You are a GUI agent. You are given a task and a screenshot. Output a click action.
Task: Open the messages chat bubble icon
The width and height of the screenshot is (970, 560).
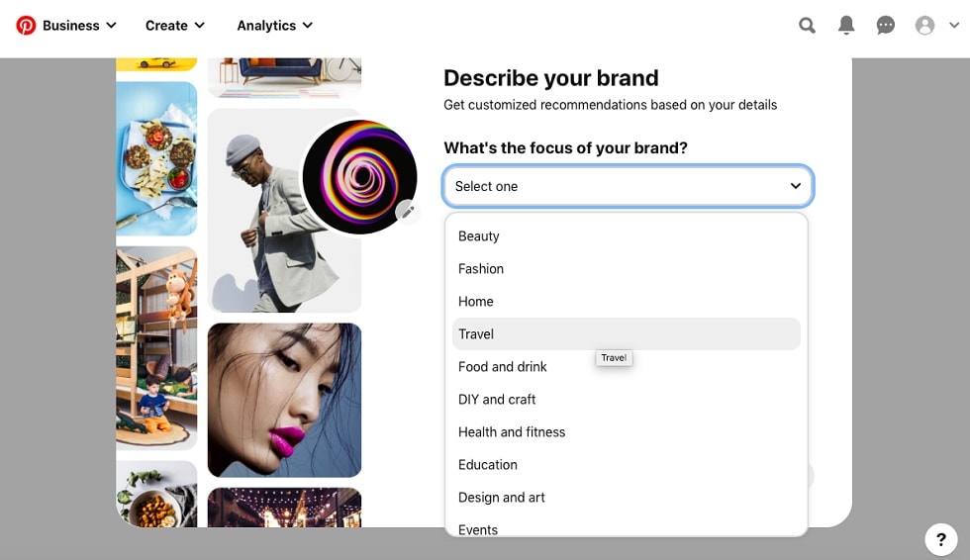click(x=885, y=26)
